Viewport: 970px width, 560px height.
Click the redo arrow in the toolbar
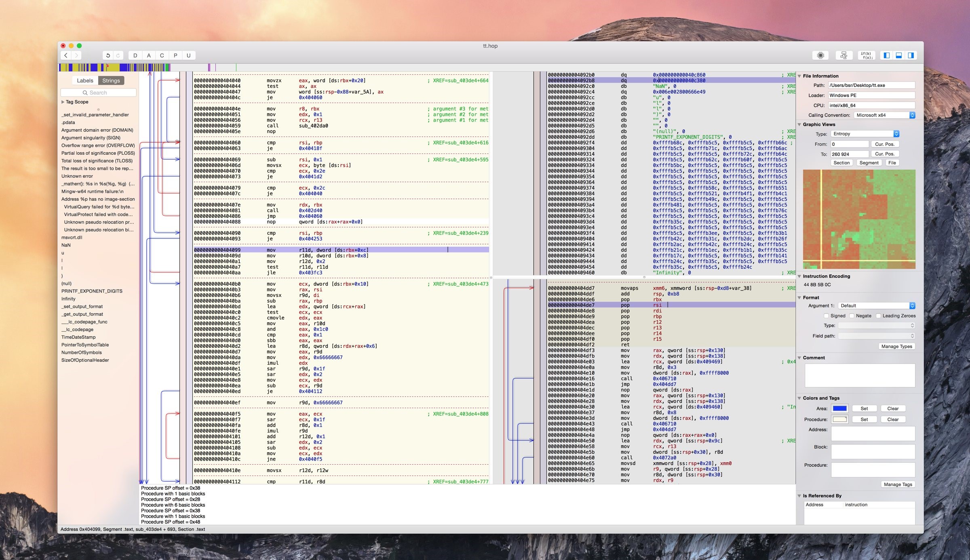pos(118,55)
